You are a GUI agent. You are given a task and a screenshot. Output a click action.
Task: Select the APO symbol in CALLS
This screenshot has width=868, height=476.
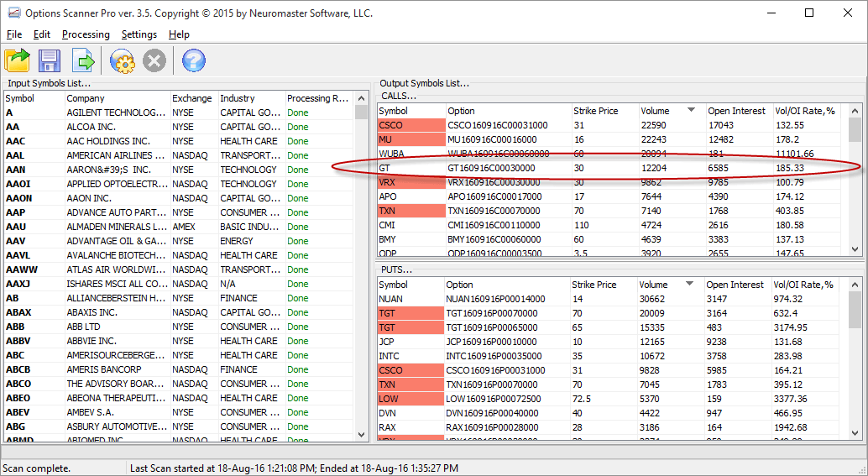388,196
